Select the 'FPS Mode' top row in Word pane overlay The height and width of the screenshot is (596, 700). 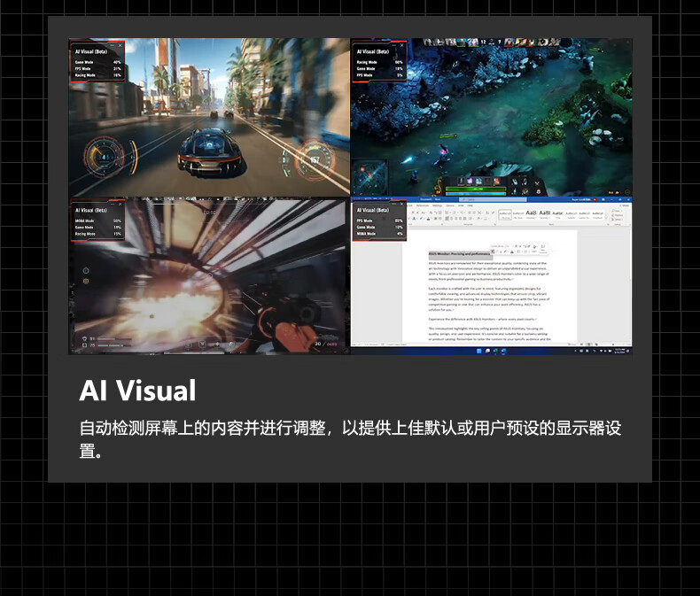tap(379, 221)
